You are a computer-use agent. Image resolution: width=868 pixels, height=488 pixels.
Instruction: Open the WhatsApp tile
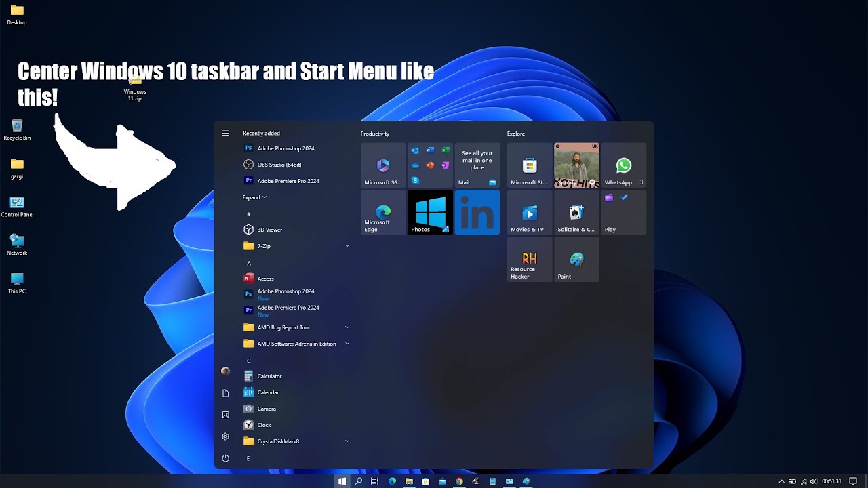pyautogui.click(x=624, y=165)
